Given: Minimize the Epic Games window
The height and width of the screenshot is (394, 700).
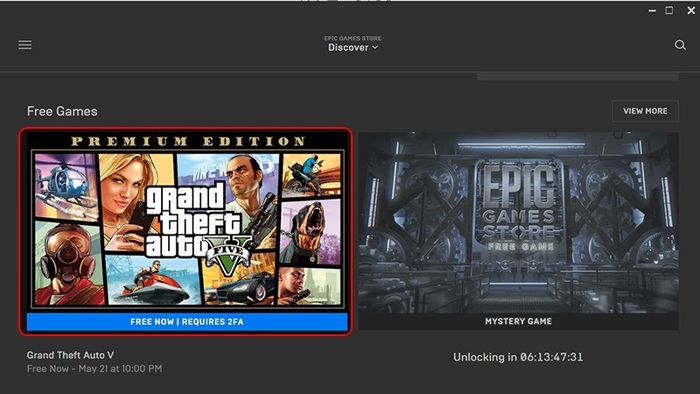Looking at the screenshot, I should (x=652, y=11).
